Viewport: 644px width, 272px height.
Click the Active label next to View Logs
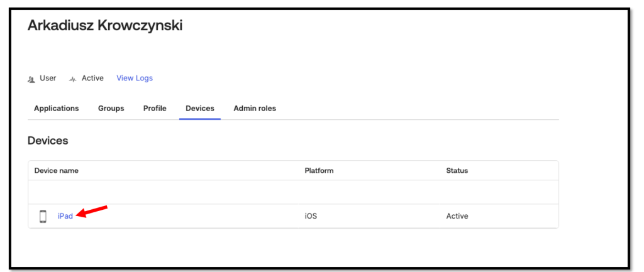92,79
